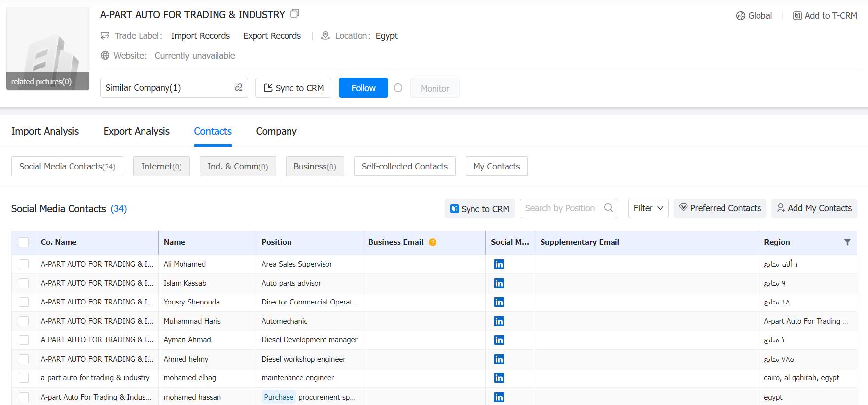Check the mohamed elhag row checkbox
This screenshot has width=868, height=405.
(x=24, y=378)
